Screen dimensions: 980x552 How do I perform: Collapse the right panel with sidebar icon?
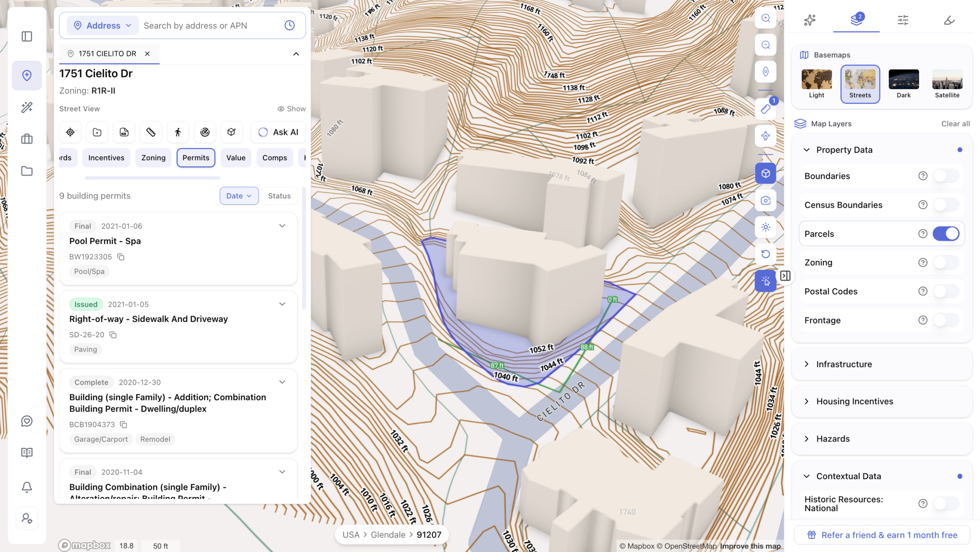pyautogui.click(x=786, y=276)
